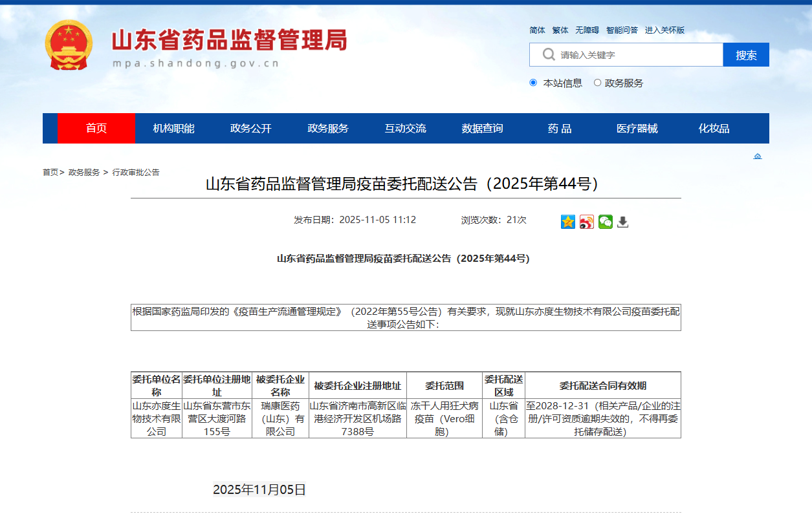Image resolution: width=812 pixels, height=514 pixels.
Task: Switch to 繁体 traditional Chinese
Action: 560,30
